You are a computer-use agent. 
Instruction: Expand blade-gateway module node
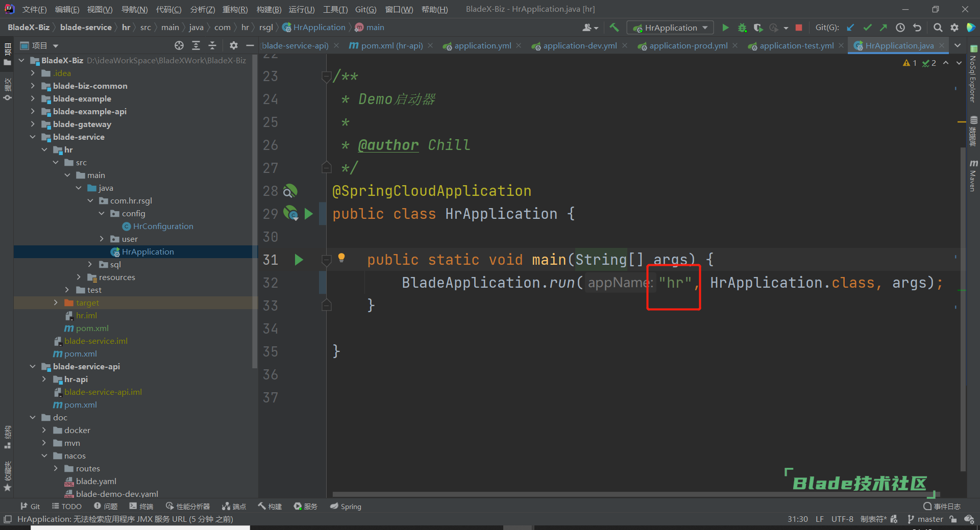(33, 124)
